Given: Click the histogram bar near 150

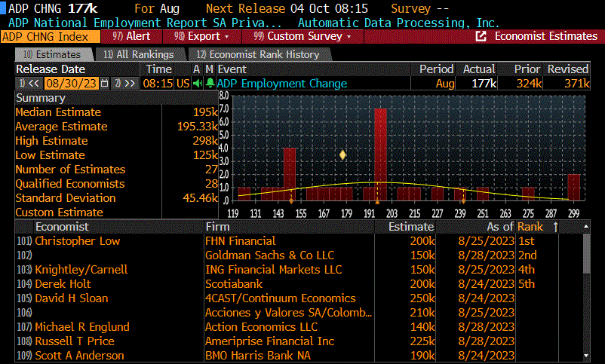Looking at the screenshot, I should pos(290,174).
